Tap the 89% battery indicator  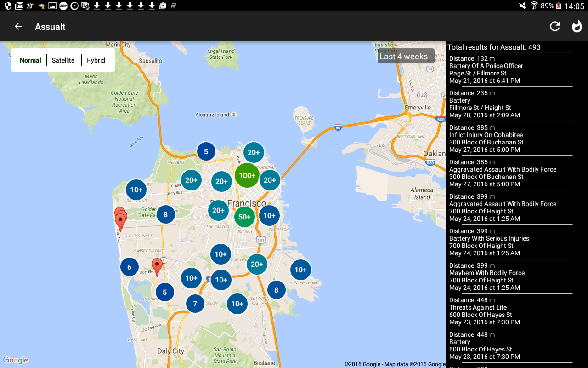(547, 6)
